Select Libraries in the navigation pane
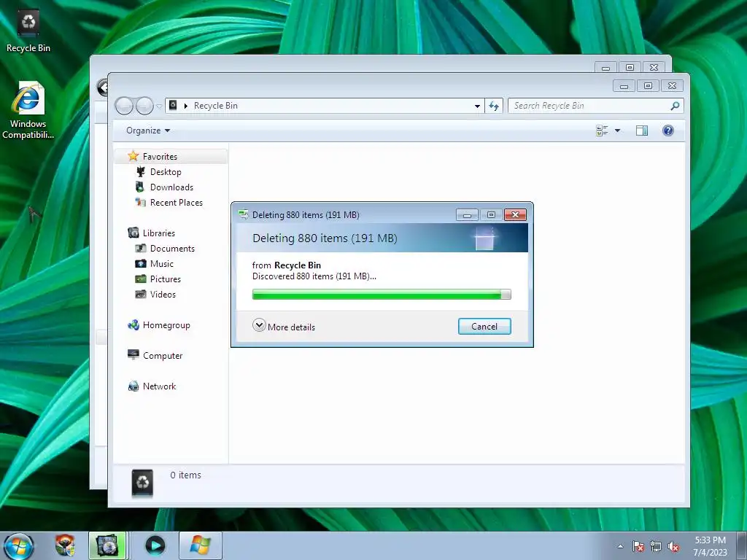 (159, 233)
